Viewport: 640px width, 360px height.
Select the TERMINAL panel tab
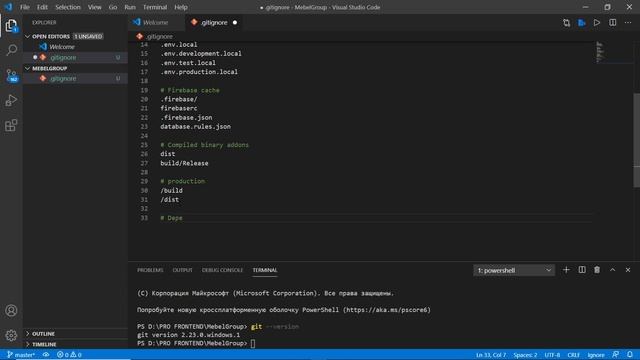click(x=264, y=270)
